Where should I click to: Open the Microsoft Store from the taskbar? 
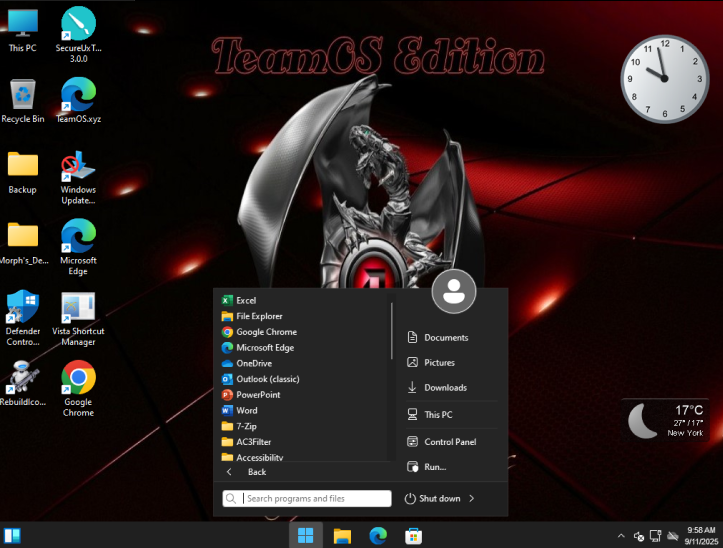414,536
